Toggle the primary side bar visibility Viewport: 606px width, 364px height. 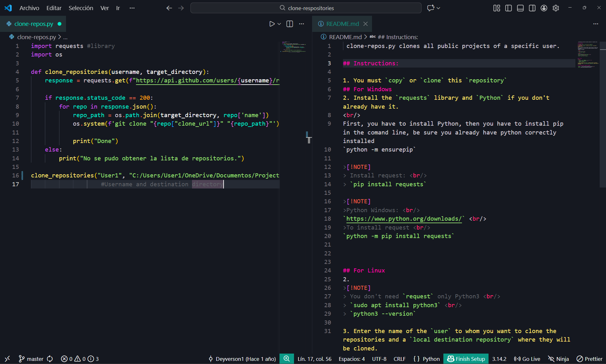(508, 8)
